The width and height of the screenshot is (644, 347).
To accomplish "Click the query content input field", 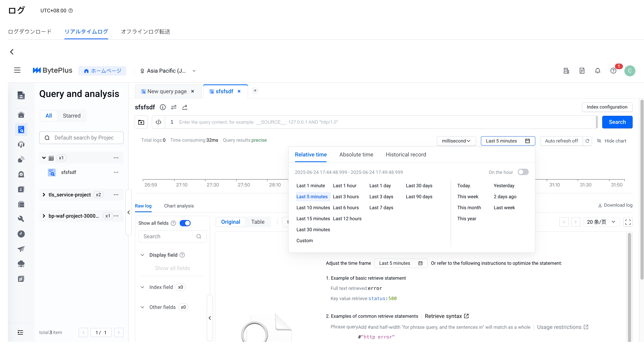I will [x=375, y=122].
